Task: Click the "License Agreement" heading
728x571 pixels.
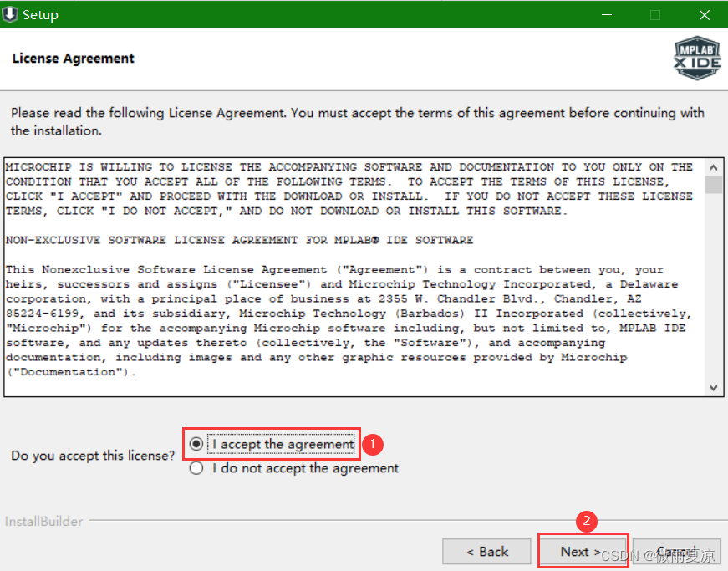Action: 73,59
